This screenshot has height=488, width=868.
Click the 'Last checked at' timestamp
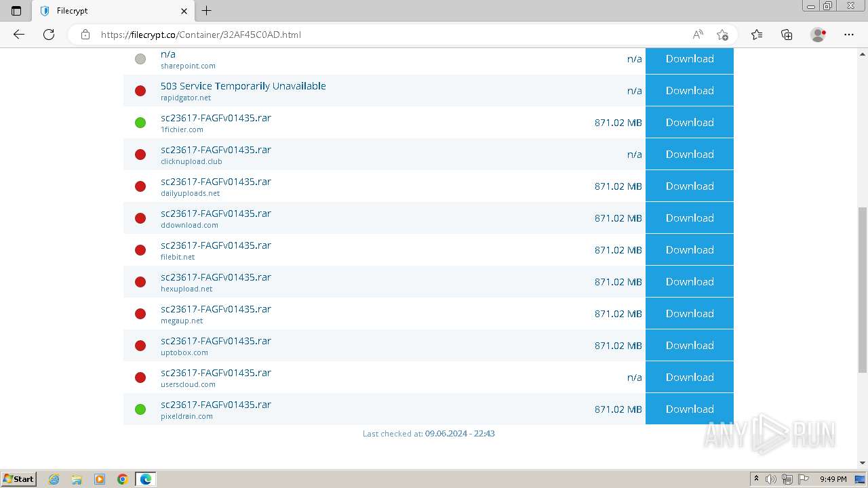429,433
